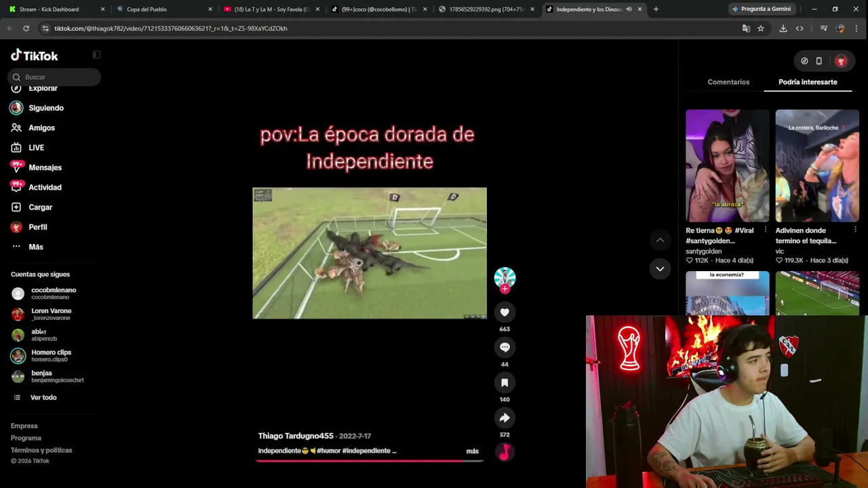The height and width of the screenshot is (488, 868).
Task: Go to the previous video arrow
Action: tap(660, 240)
